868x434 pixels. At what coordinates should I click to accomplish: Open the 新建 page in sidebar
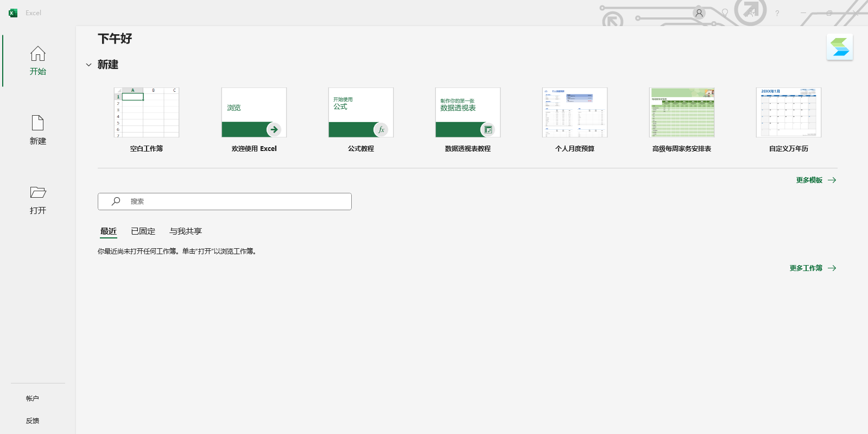(x=37, y=130)
